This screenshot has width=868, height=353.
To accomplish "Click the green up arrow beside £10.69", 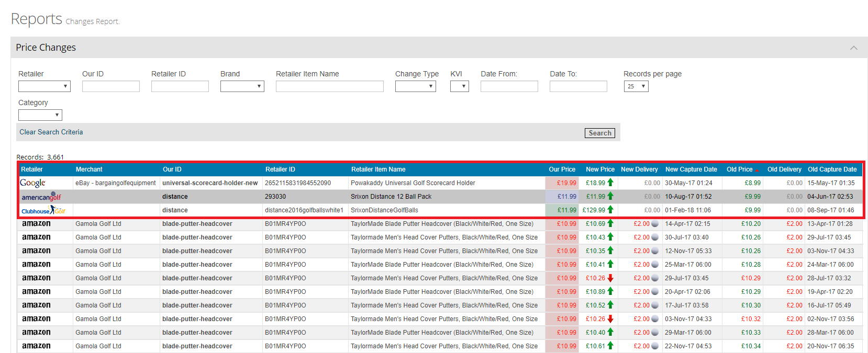I will [610, 223].
